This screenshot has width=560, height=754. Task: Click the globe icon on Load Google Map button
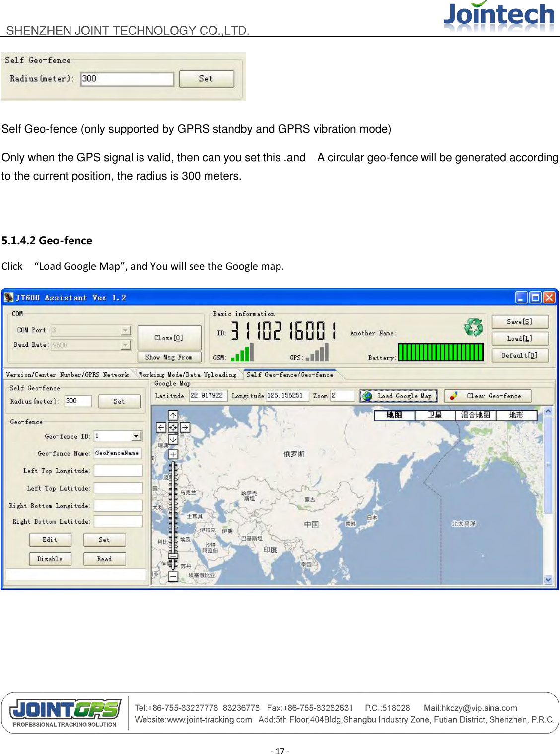point(368,395)
